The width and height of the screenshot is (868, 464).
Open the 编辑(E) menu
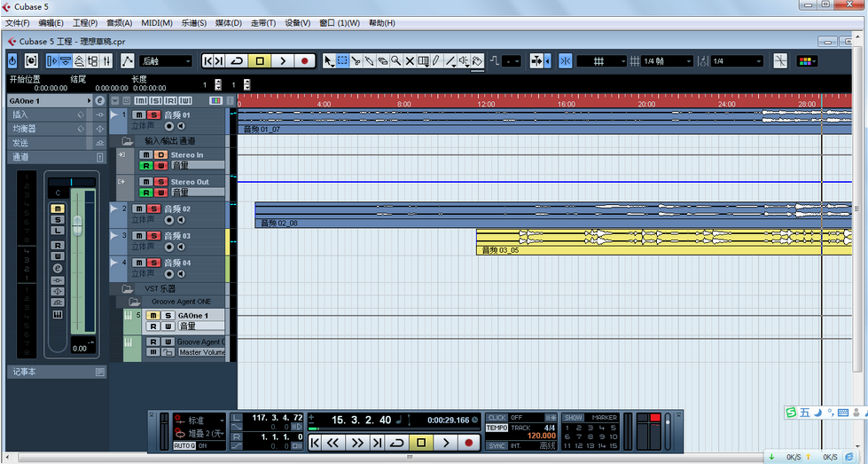coord(51,23)
